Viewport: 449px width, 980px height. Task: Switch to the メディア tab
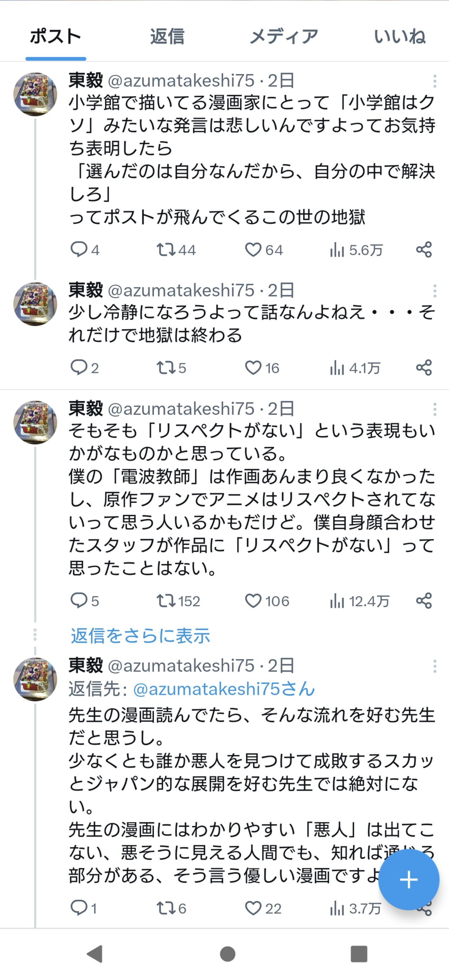pyautogui.click(x=284, y=36)
